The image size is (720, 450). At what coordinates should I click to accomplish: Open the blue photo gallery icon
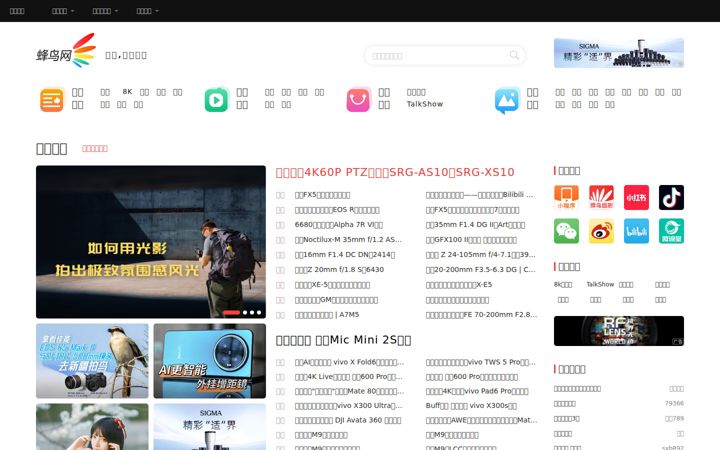(x=507, y=100)
